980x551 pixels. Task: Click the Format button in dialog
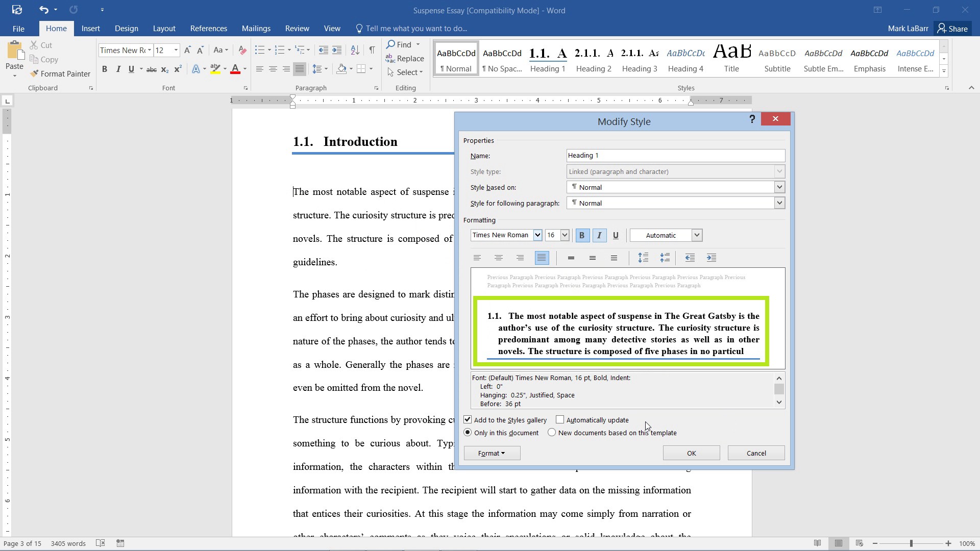[492, 453]
